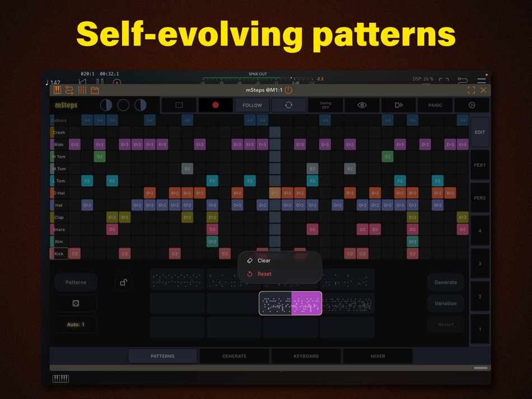This screenshot has height=399, width=532.
Task: Select the empty circle button beside mSteps logo
Action: [x=123, y=105]
